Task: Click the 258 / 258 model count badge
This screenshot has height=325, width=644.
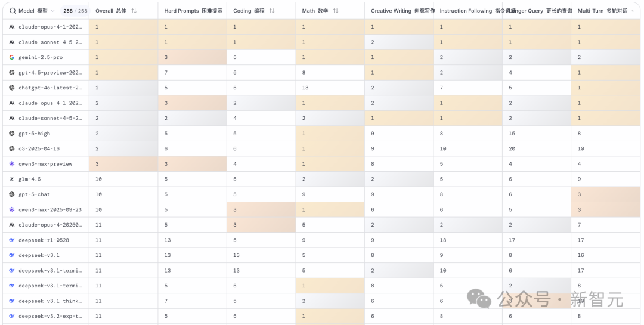Action: [76, 11]
